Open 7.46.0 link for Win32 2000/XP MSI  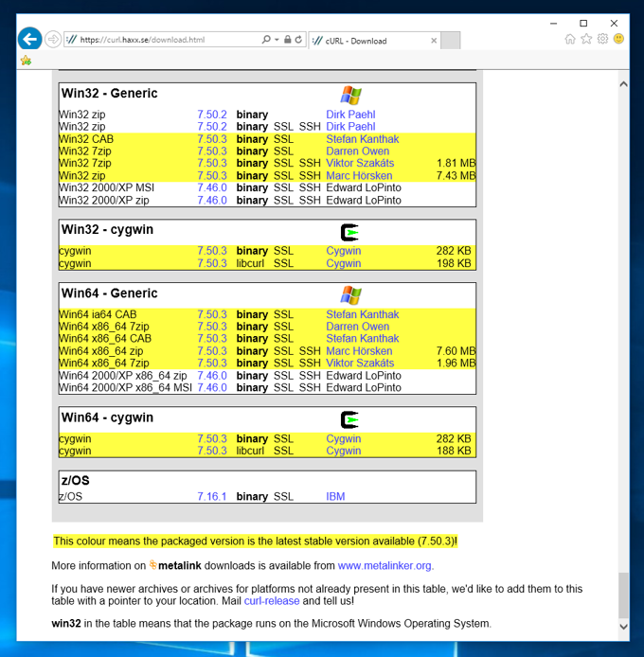tap(212, 187)
